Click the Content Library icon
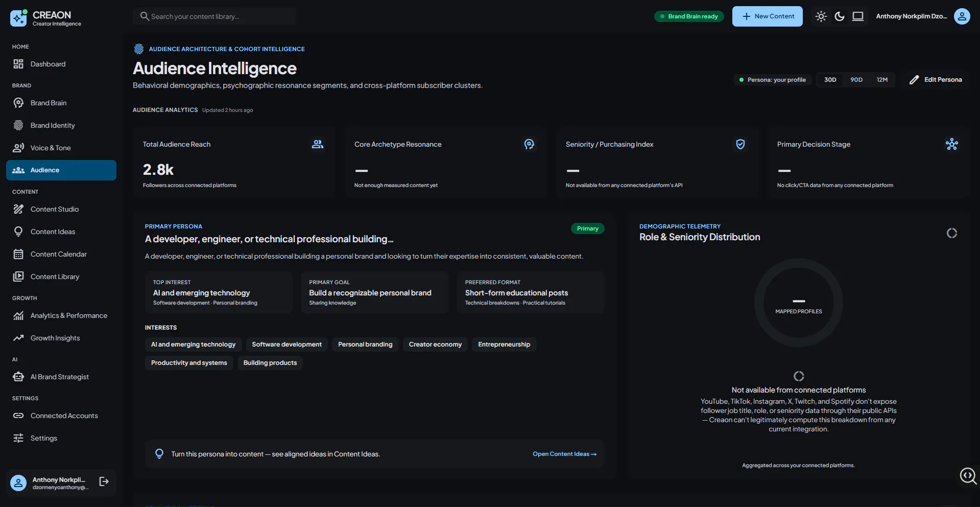 (x=18, y=276)
